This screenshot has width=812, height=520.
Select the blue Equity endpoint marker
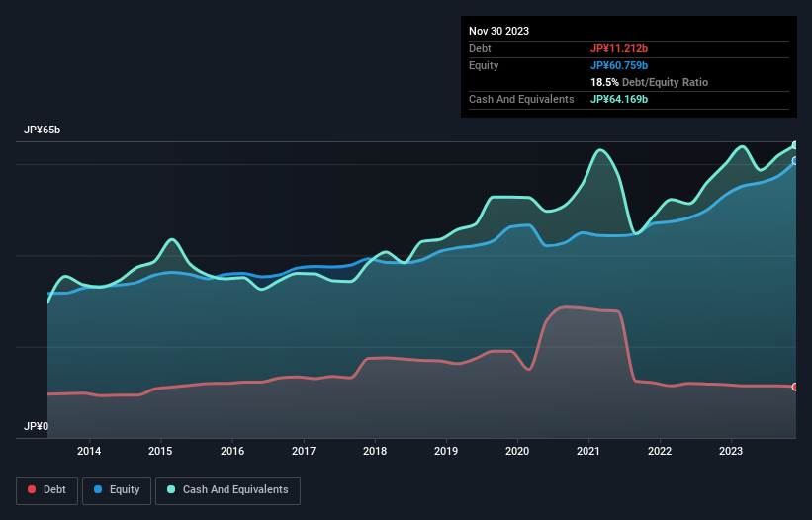795,161
